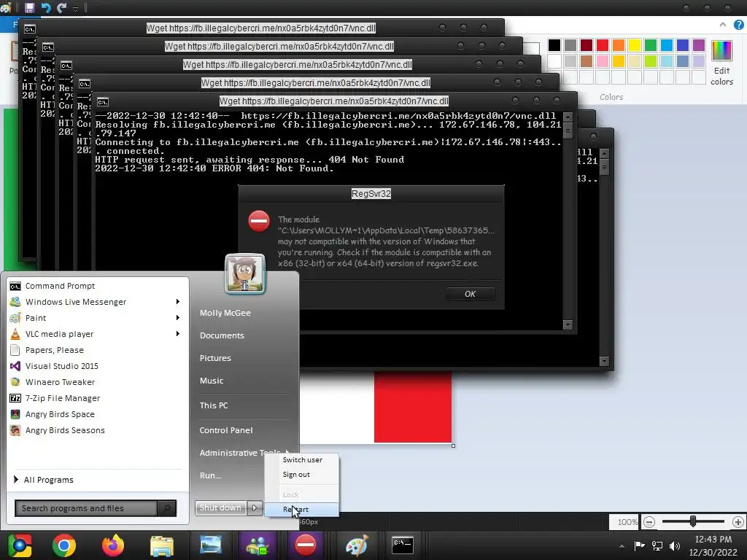
Task: Pick the black color swatch
Action: pyautogui.click(x=554, y=45)
